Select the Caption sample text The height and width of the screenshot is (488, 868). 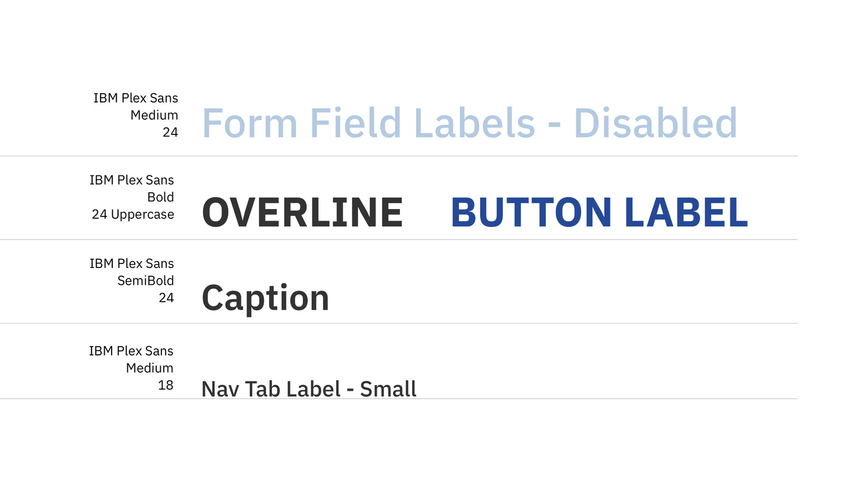click(265, 298)
